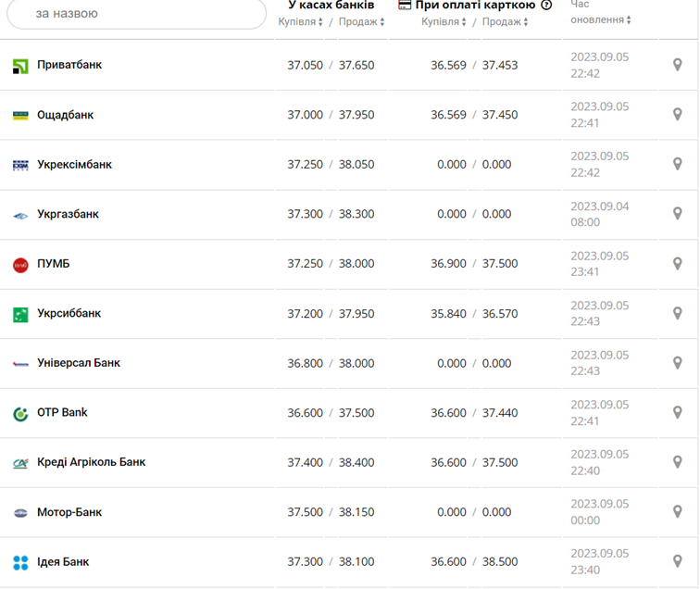Sort by cash desk selling rate
The height and width of the screenshot is (589, 700).
pos(361,21)
